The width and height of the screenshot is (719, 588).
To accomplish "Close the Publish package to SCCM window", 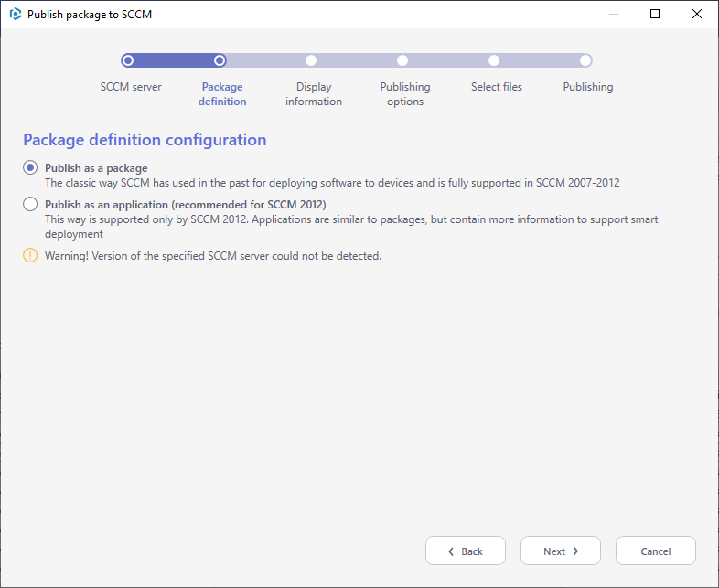I will pos(697,14).
